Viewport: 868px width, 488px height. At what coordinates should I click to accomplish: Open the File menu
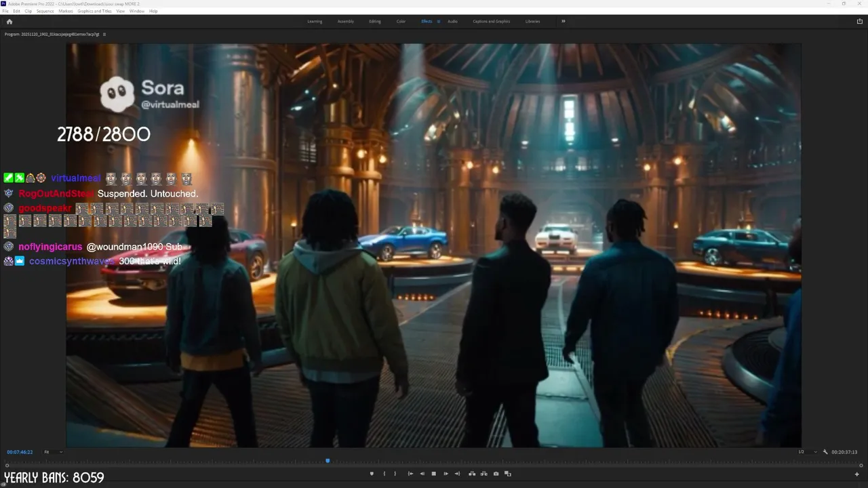[x=5, y=11]
